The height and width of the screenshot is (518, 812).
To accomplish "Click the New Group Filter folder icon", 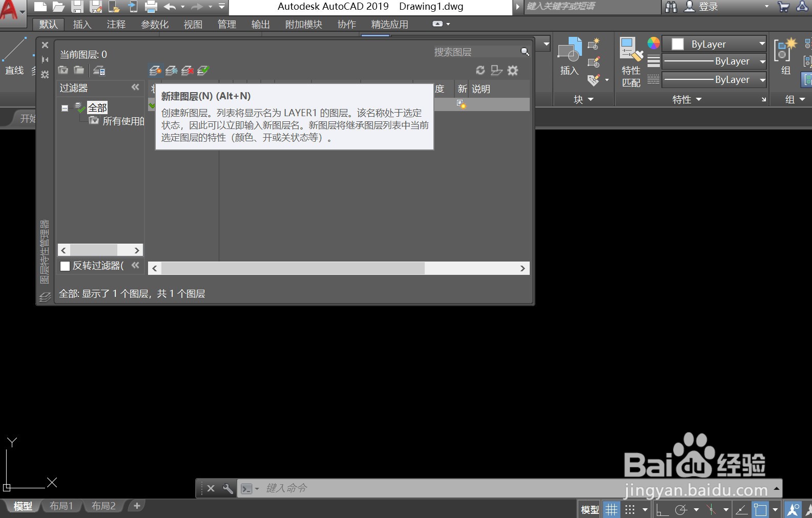I will coord(78,70).
